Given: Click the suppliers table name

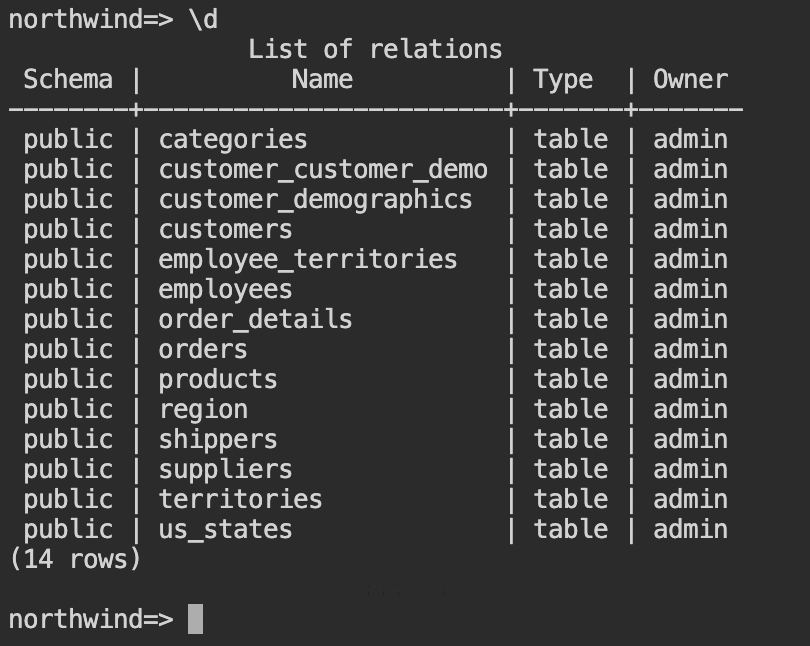Looking at the screenshot, I should (225, 470).
